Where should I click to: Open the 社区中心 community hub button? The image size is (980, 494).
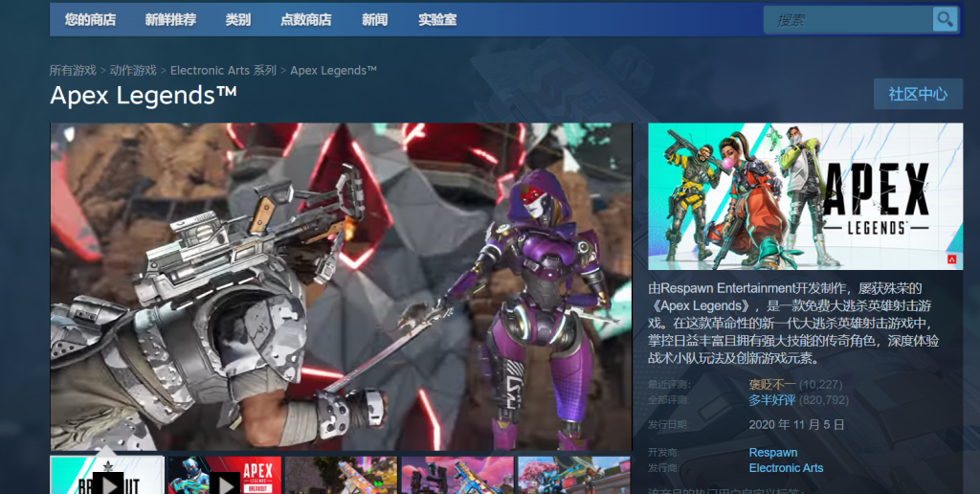coord(918,94)
